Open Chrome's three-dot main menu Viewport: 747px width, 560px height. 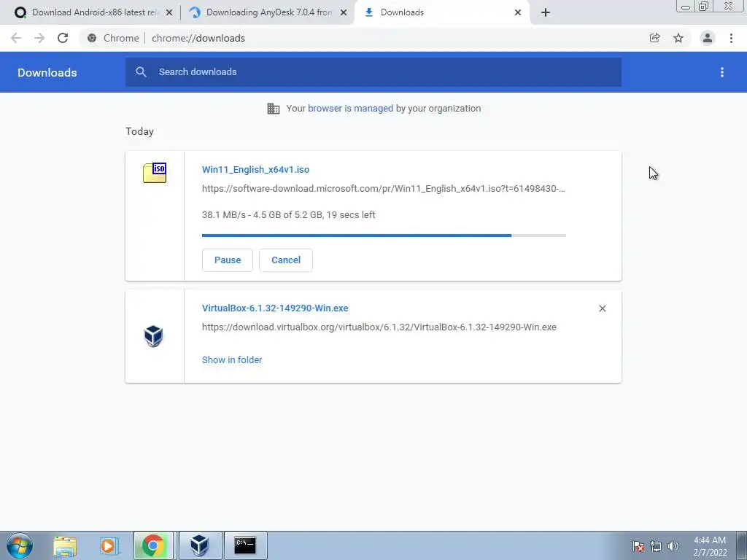pyautogui.click(x=731, y=38)
